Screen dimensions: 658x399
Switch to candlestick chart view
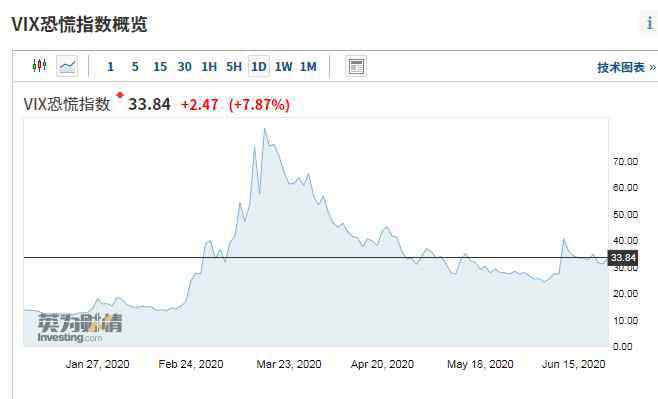pos(39,65)
